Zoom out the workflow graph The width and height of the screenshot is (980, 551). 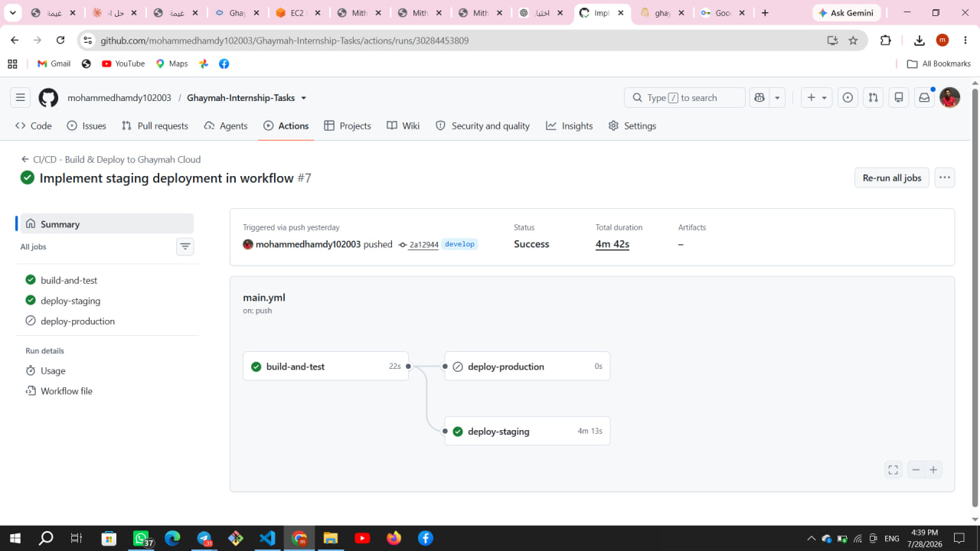coord(916,470)
